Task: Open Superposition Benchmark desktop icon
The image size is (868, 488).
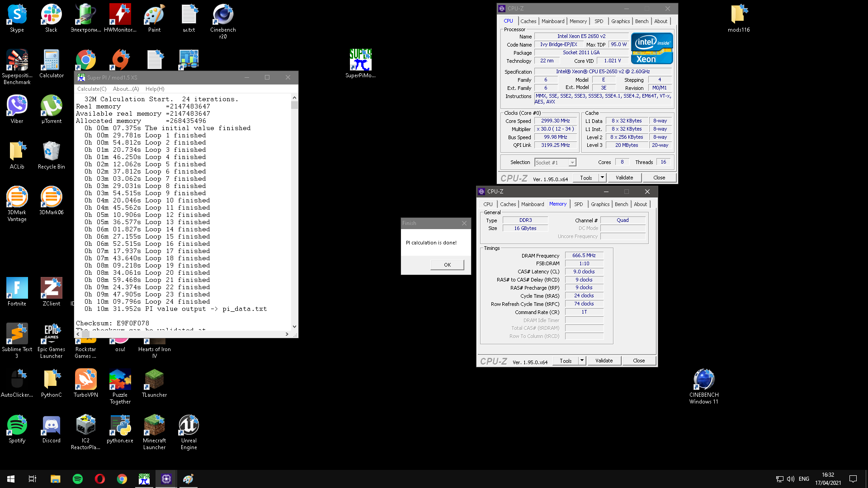Action: coord(17,67)
